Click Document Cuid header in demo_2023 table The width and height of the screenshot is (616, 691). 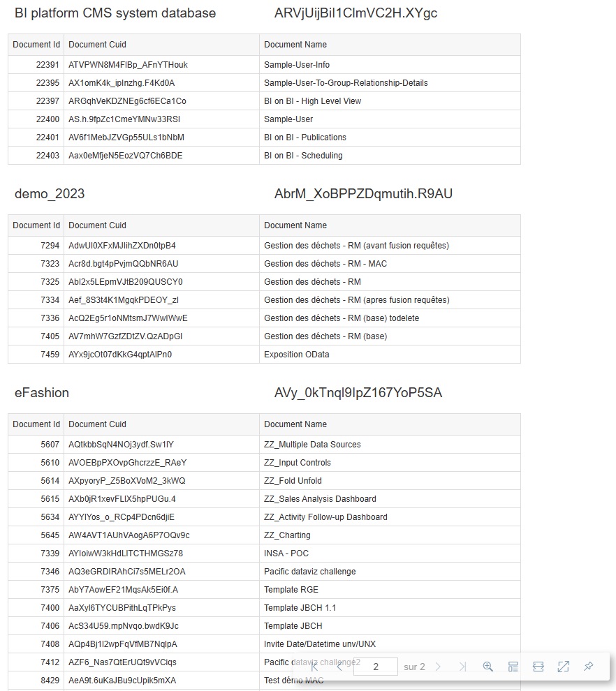[x=98, y=225]
